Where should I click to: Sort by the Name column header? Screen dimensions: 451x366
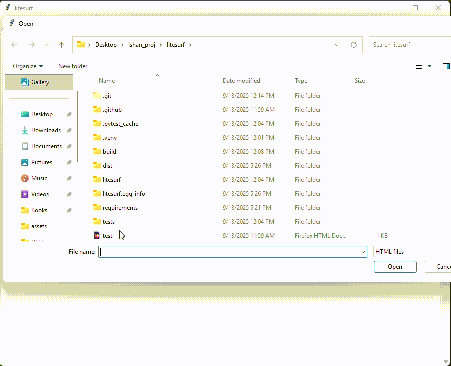pyautogui.click(x=107, y=80)
